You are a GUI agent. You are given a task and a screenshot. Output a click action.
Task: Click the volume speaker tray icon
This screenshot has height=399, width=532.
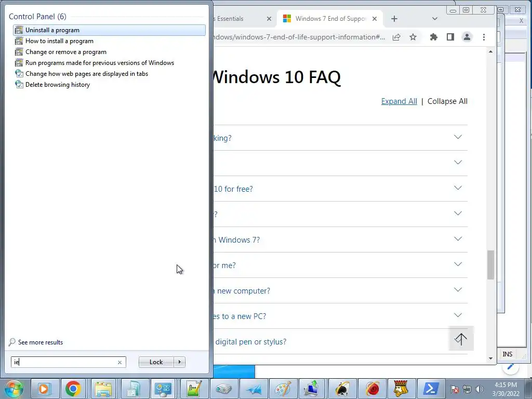[480, 389]
